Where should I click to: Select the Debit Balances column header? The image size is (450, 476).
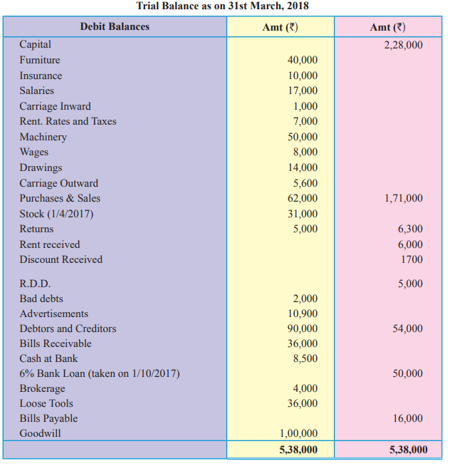pos(115,26)
